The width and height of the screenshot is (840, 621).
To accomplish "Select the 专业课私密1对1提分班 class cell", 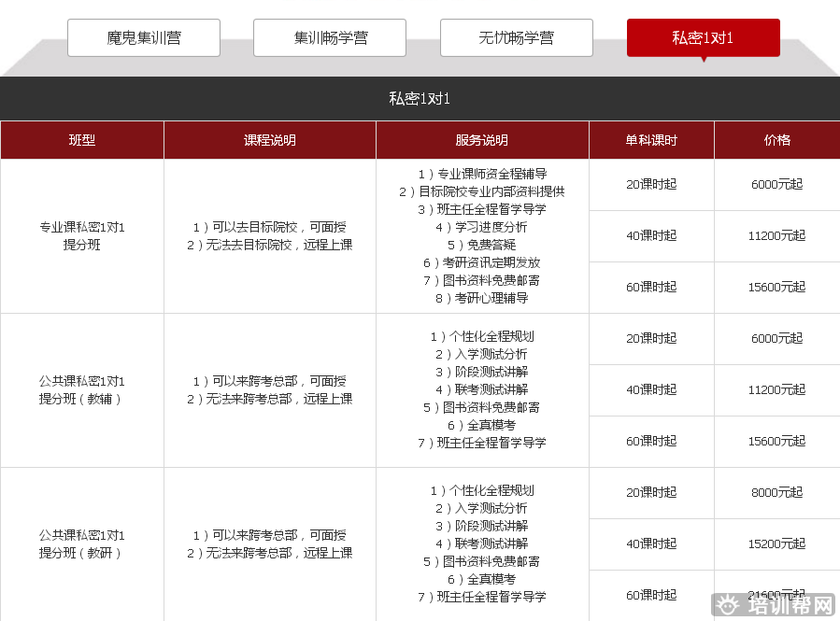I will 82,236.
